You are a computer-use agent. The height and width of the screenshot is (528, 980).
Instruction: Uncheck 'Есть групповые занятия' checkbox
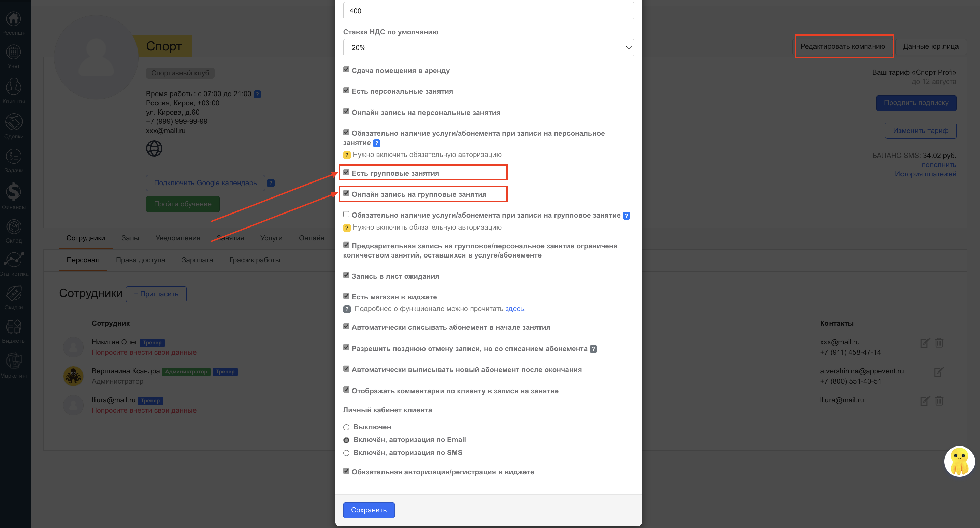click(346, 172)
